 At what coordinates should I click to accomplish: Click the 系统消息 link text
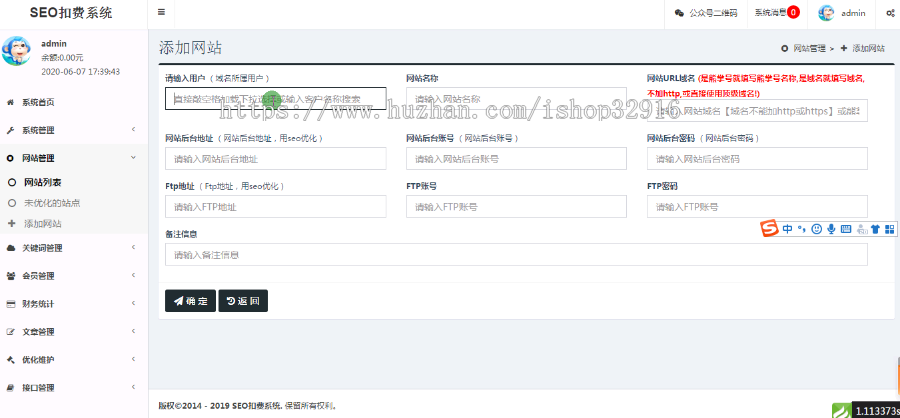click(x=770, y=13)
